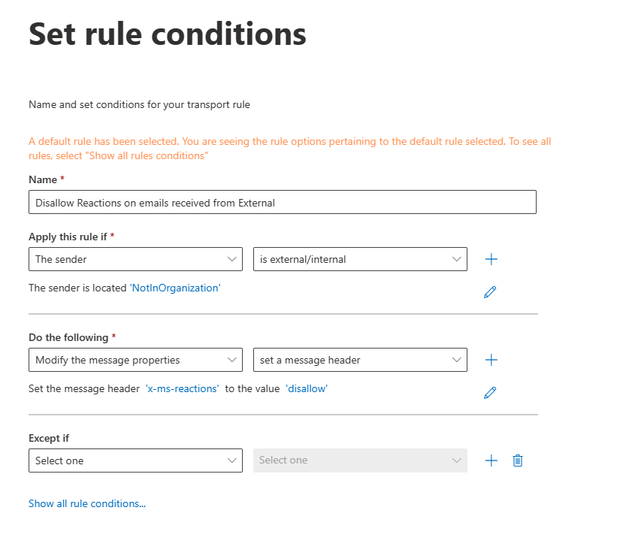Click the 'Set rule conditions' heading
617x546 pixels.
(x=167, y=35)
